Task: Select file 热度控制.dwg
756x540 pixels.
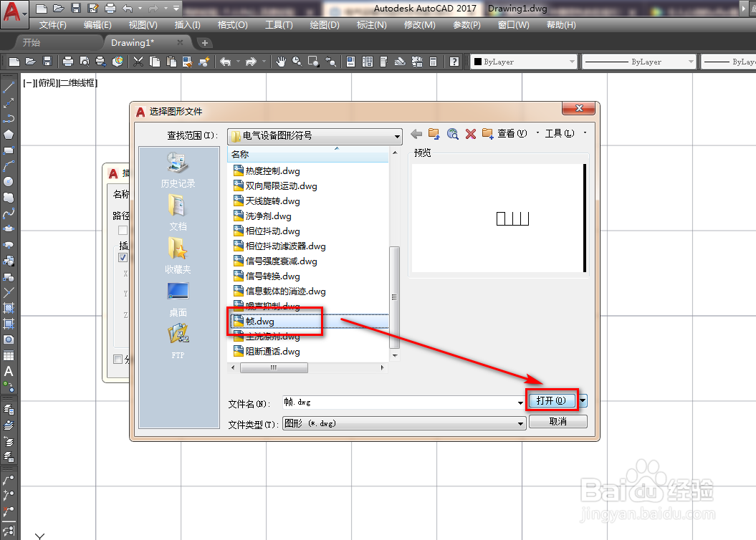Action: pos(267,170)
